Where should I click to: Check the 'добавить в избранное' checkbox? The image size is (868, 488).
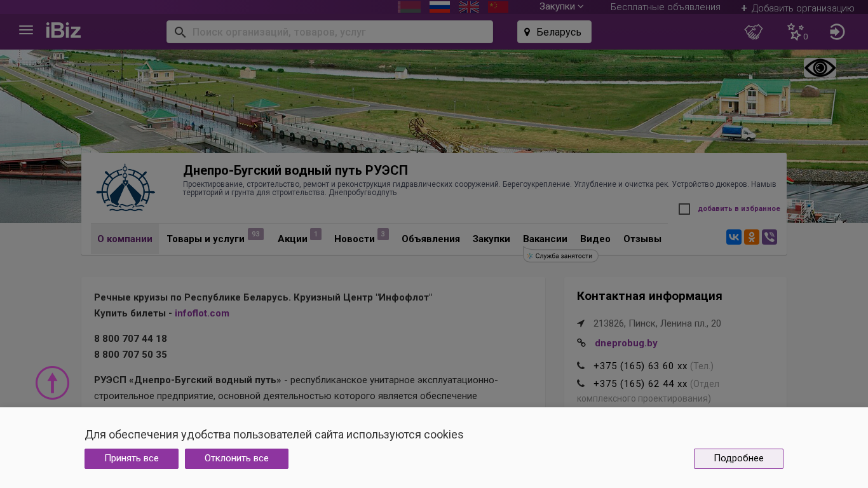click(684, 209)
